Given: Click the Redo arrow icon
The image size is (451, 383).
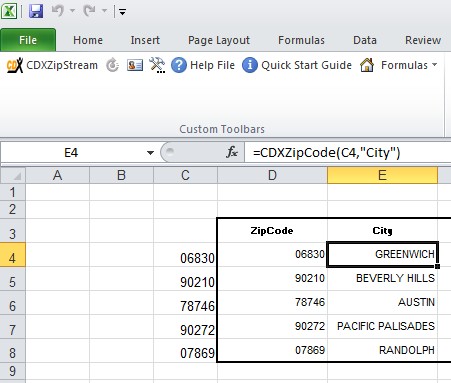Looking at the screenshot, I should (90, 11).
